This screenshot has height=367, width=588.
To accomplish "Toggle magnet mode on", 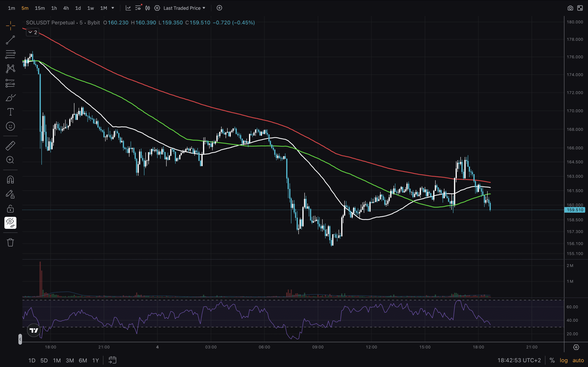I will pyautogui.click(x=10, y=180).
